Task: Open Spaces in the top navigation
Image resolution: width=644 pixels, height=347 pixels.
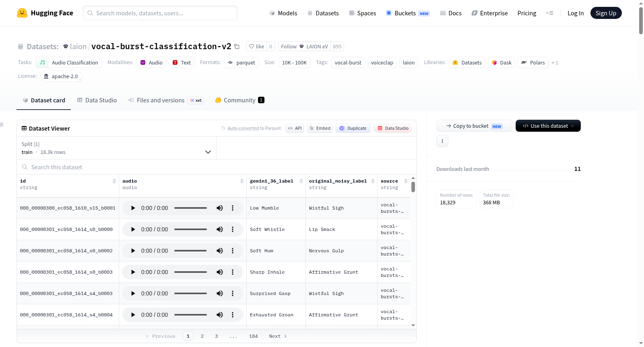Action: (363, 13)
